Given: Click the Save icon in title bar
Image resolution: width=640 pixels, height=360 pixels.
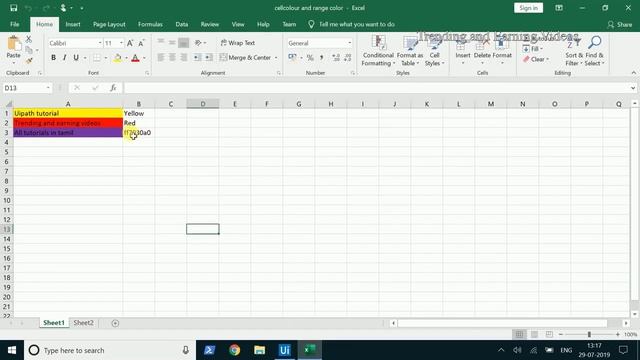Looking at the screenshot, I should point(13,8).
